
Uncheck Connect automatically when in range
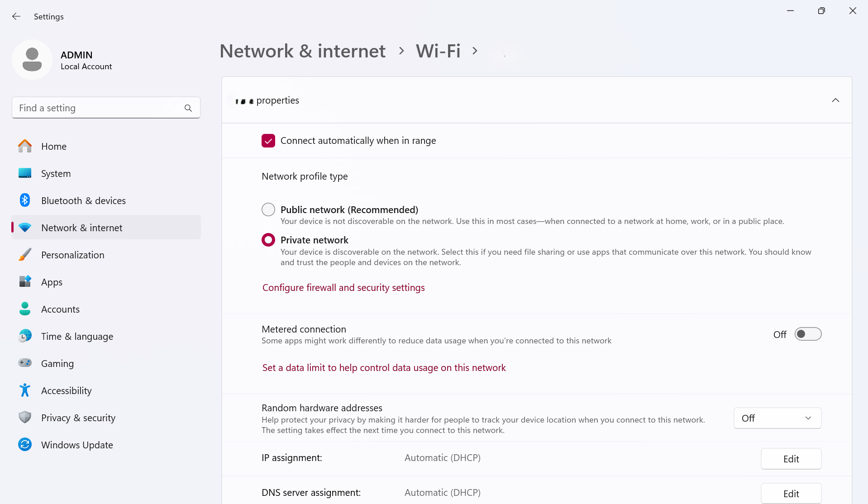pyautogui.click(x=268, y=141)
